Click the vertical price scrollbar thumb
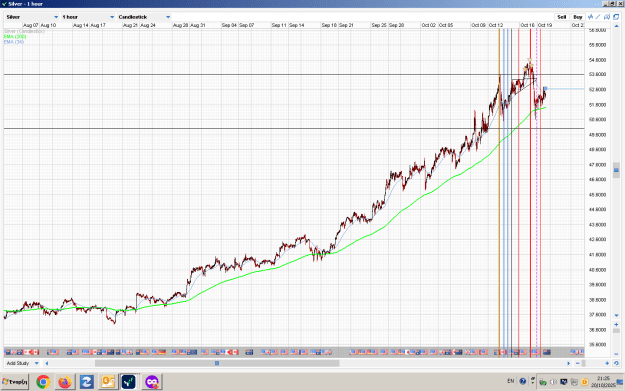 [x=616, y=170]
